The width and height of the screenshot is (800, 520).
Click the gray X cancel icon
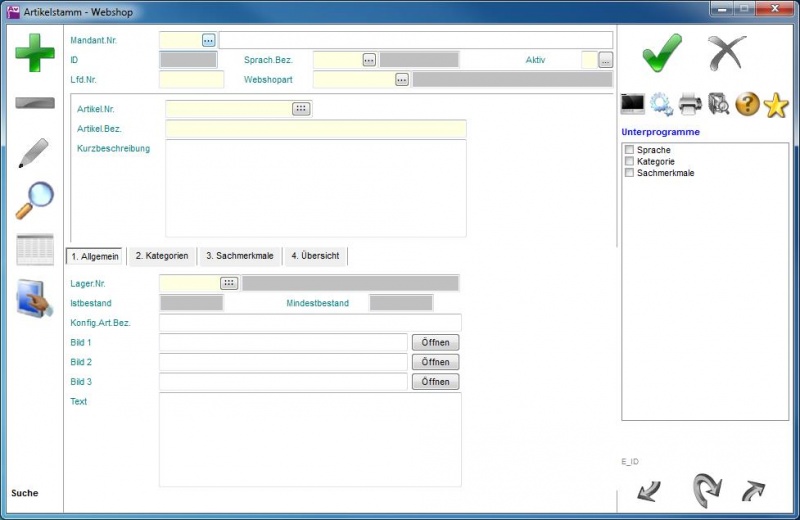pyautogui.click(x=727, y=52)
